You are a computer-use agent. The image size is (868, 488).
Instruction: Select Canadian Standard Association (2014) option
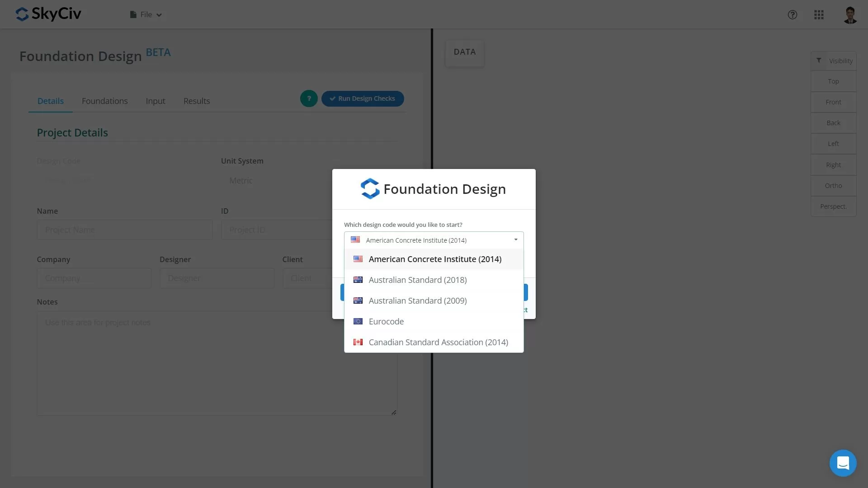point(434,342)
